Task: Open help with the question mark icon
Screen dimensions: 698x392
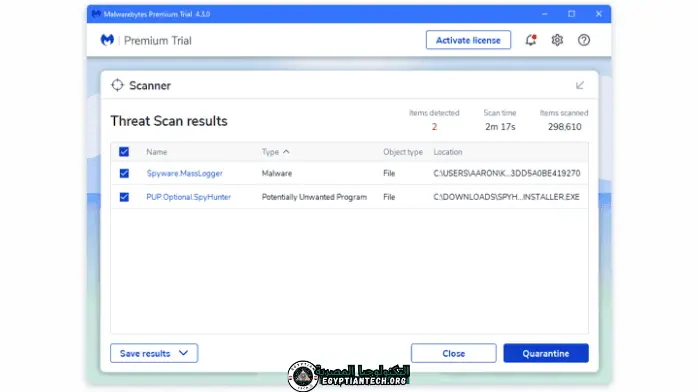Action: pyautogui.click(x=584, y=40)
